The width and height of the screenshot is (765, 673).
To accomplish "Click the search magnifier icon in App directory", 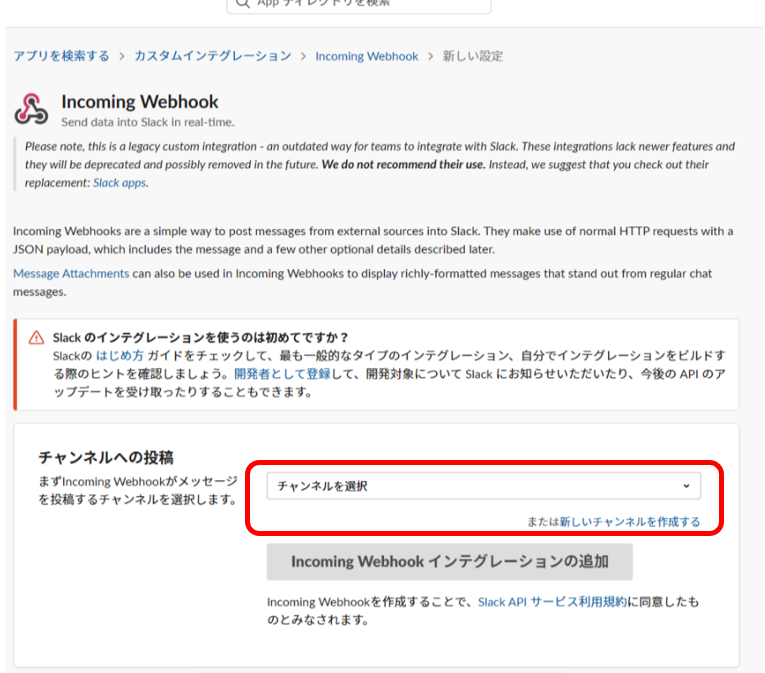I will 242,3.
